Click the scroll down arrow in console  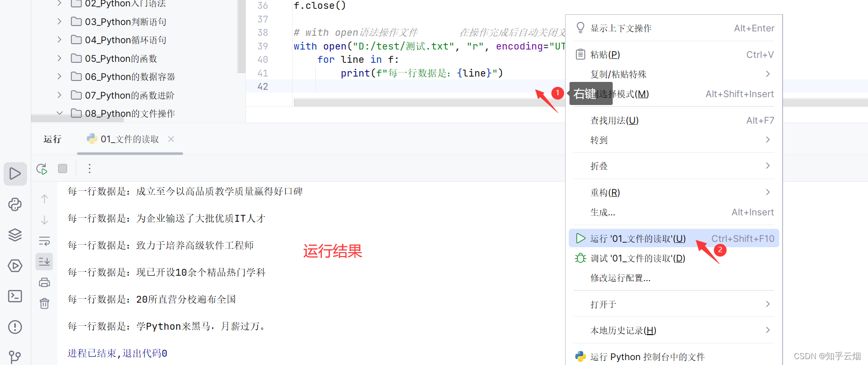pos(45,220)
